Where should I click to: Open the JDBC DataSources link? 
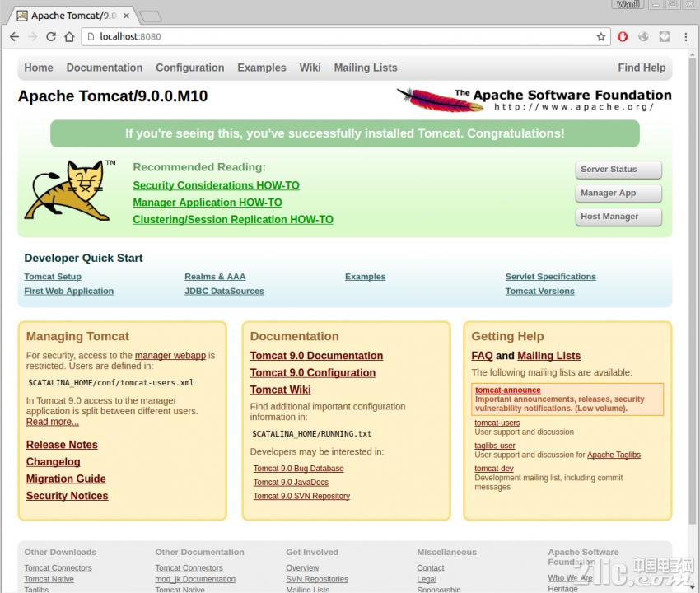pos(225,291)
